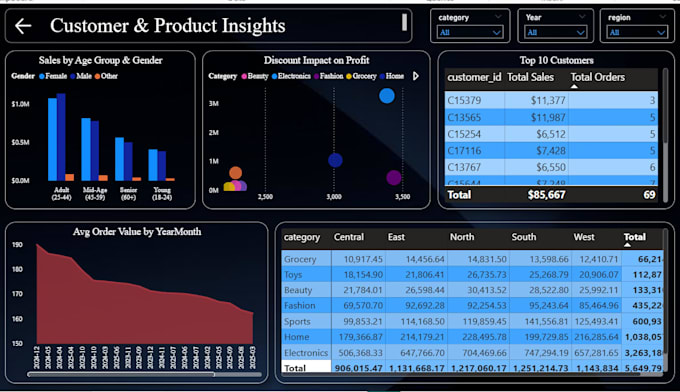The image size is (680, 392).
Task: Select the Electronics row in matrix
Action: point(472,353)
